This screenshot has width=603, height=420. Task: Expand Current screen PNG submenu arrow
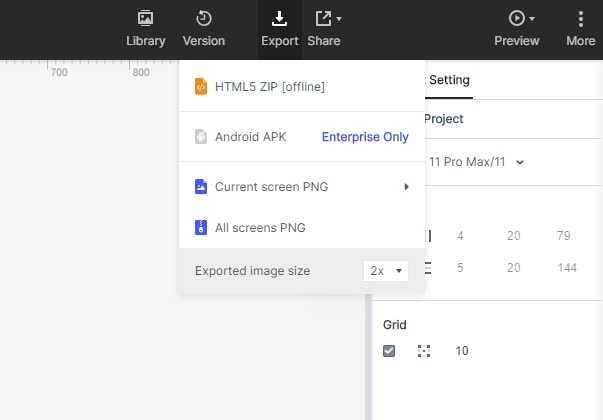pos(407,187)
